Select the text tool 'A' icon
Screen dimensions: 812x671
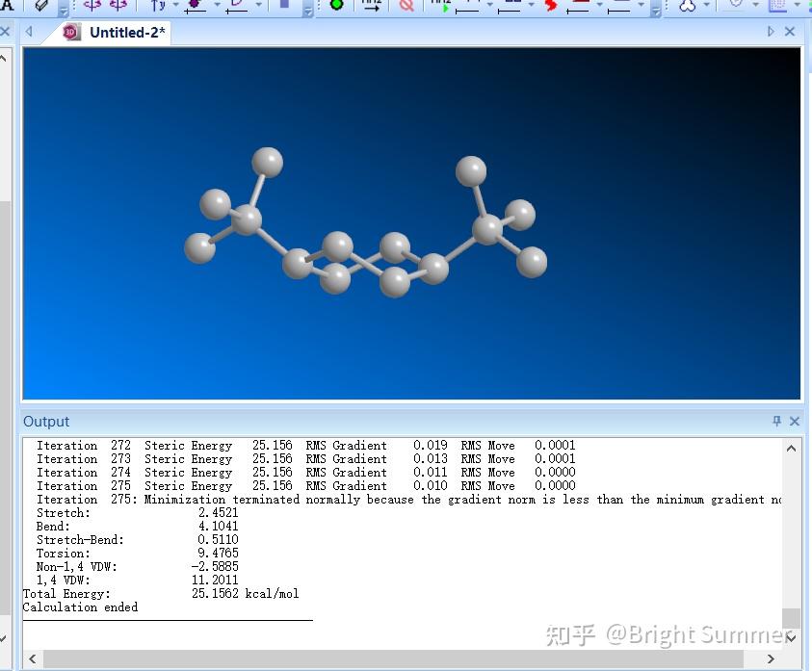tap(7, 5)
